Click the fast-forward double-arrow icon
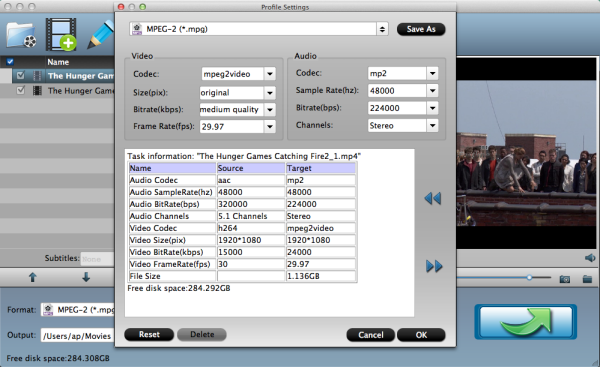This screenshot has width=600, height=367. pyautogui.click(x=434, y=266)
